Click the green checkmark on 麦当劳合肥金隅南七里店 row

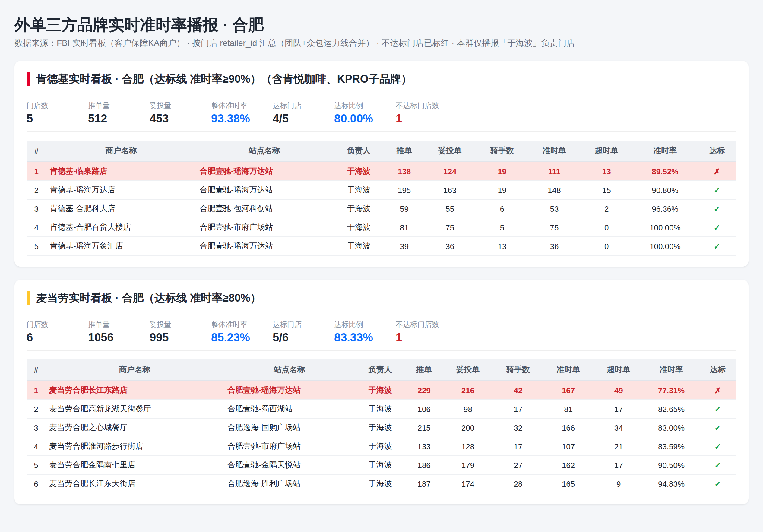click(x=717, y=465)
